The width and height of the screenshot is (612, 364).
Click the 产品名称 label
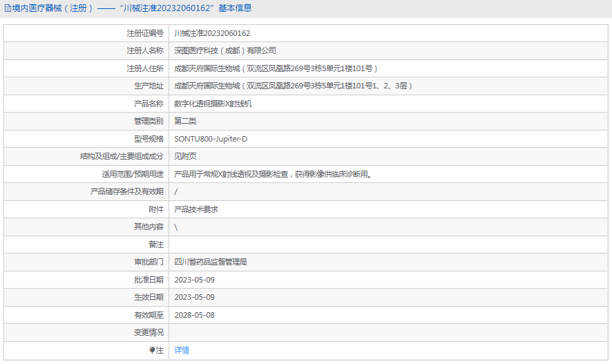(149, 104)
